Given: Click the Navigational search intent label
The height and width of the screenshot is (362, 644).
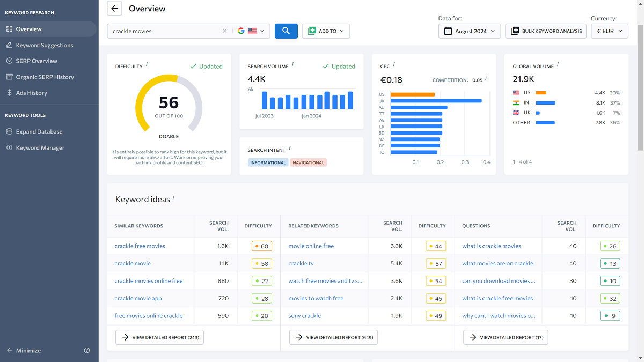Looking at the screenshot, I should pyautogui.click(x=308, y=162).
